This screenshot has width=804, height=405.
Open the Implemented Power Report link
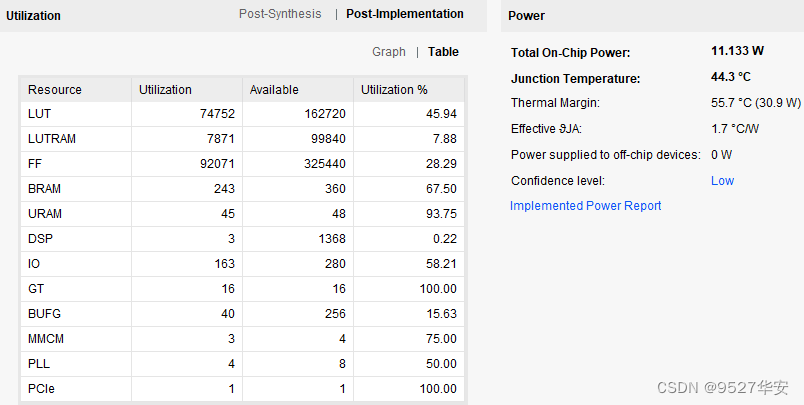585,206
